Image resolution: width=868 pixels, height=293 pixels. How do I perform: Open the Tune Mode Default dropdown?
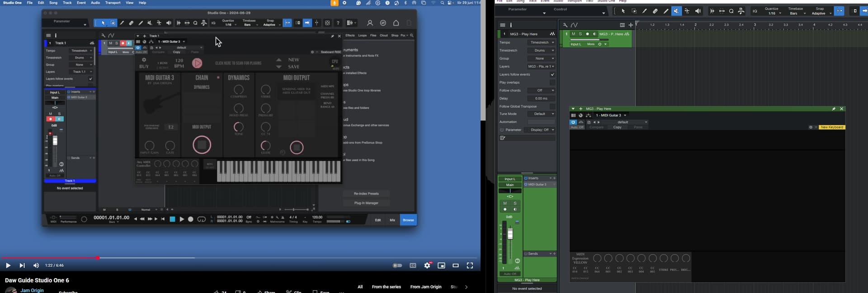coord(541,114)
